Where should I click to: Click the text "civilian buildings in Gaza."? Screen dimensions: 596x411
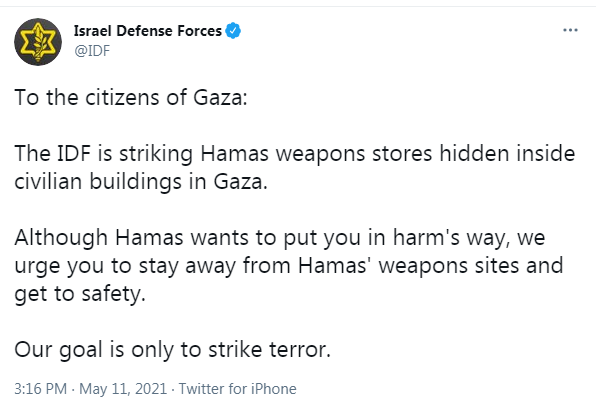coord(141,181)
